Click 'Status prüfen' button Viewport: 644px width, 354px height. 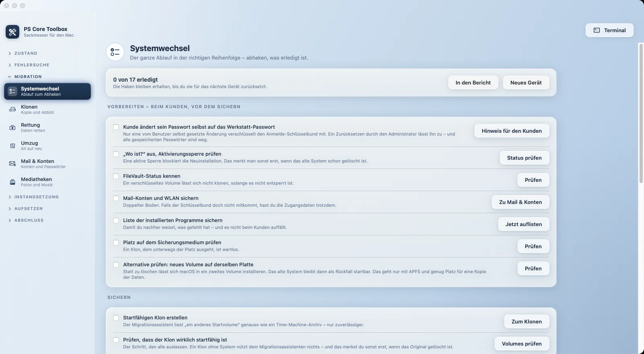(524, 158)
